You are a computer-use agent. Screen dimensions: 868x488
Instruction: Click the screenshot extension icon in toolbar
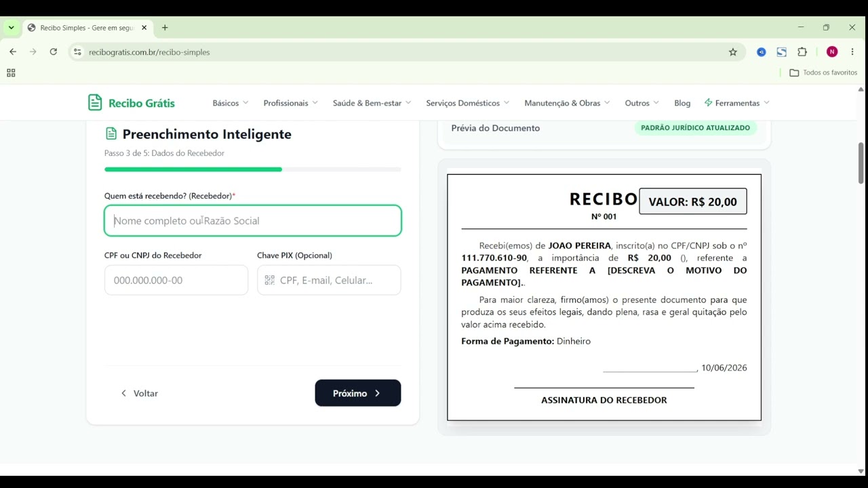coord(782,52)
